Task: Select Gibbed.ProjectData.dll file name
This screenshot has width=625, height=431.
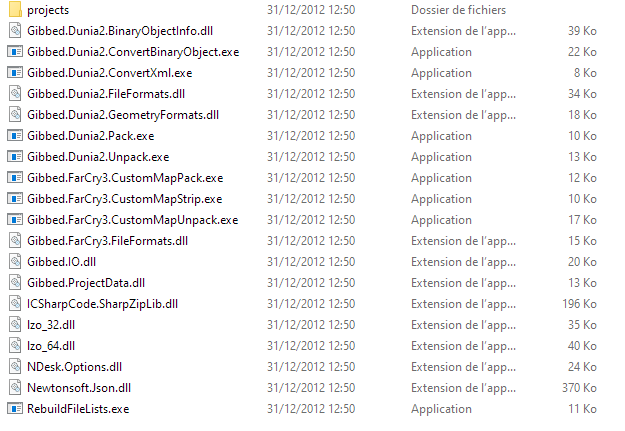Action: tap(86, 283)
